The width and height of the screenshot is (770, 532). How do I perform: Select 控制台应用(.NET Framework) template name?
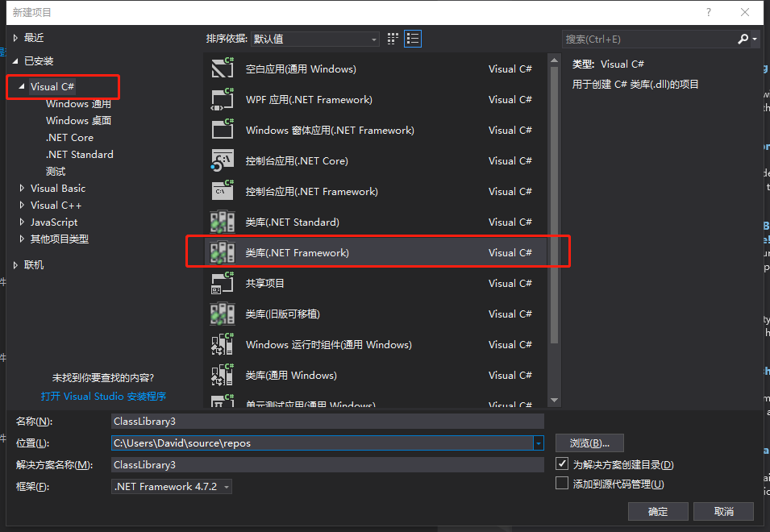(x=312, y=191)
